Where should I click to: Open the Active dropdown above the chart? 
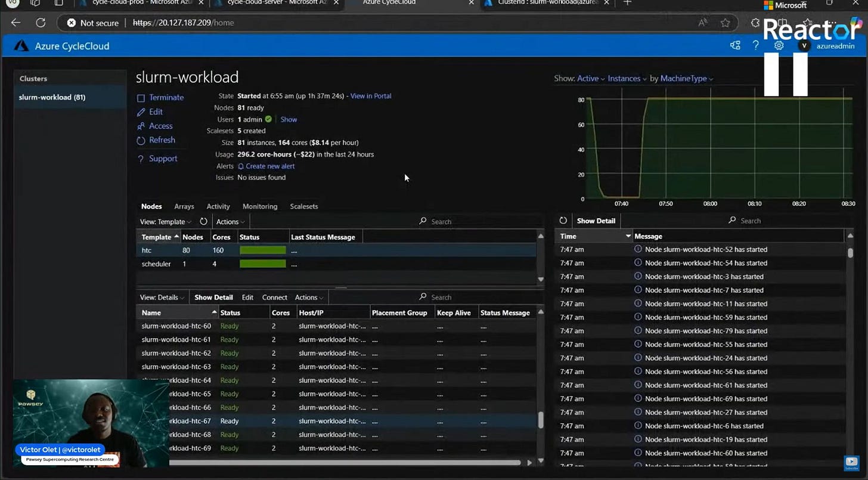(591, 79)
